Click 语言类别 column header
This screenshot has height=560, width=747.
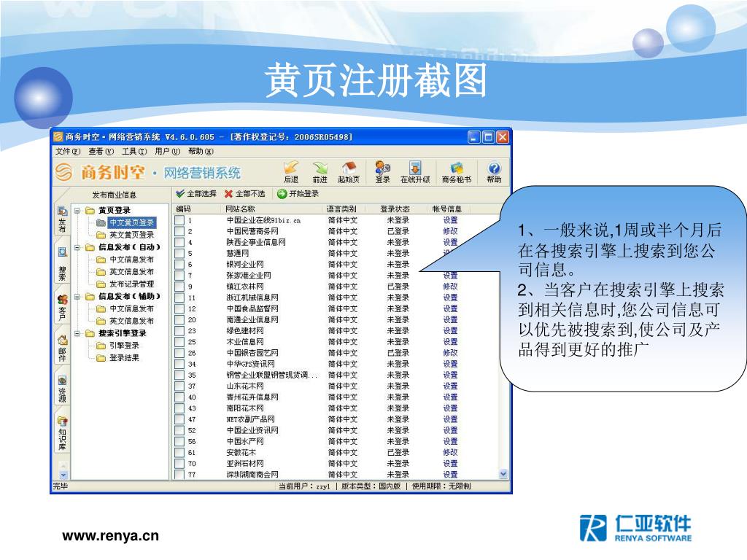341,209
